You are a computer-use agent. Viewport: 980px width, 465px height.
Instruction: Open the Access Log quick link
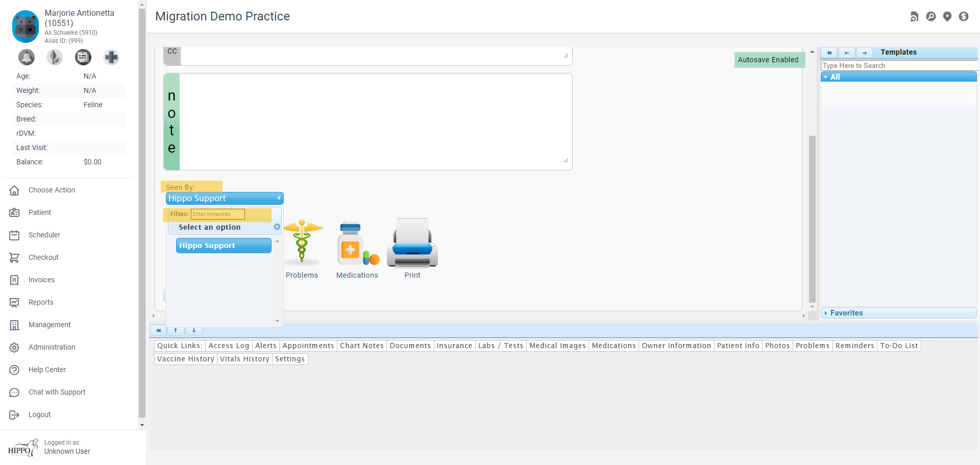[x=229, y=346]
